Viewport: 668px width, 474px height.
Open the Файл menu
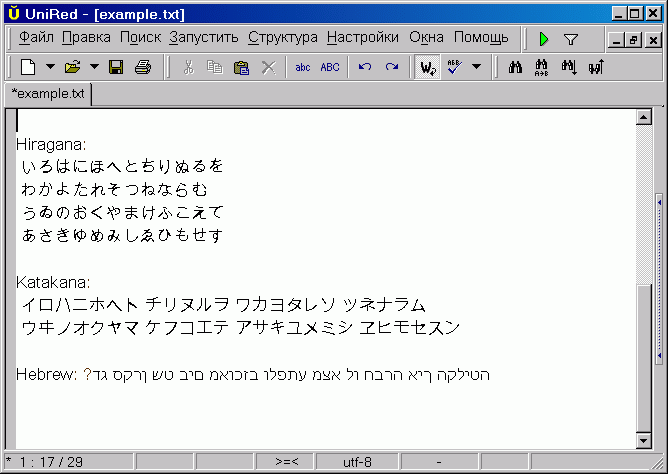(x=36, y=38)
